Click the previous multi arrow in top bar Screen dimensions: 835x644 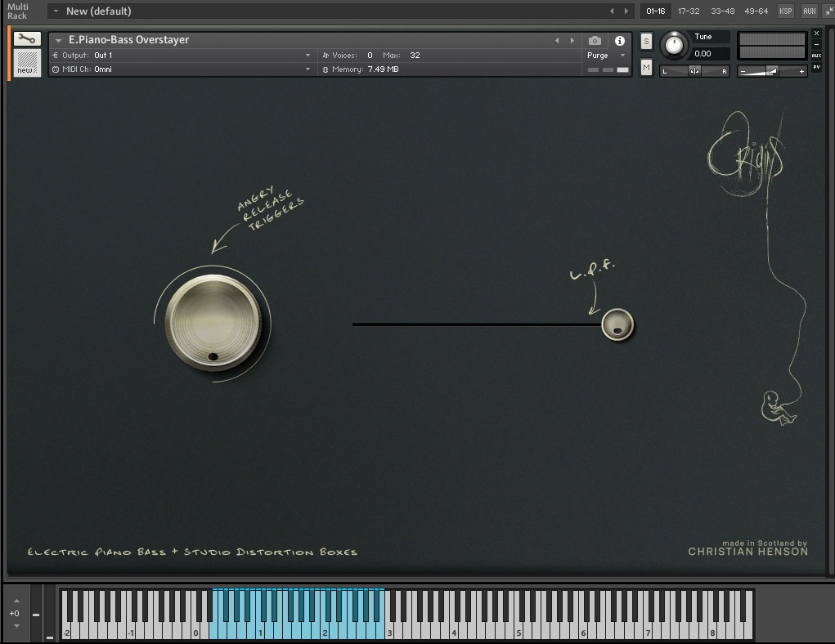click(612, 11)
